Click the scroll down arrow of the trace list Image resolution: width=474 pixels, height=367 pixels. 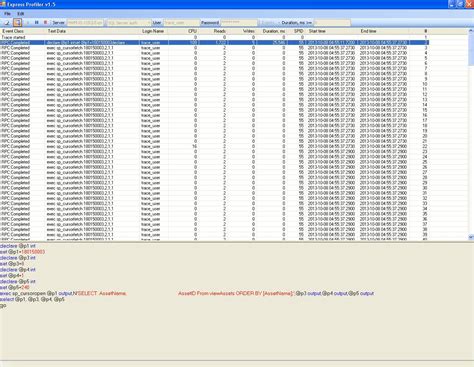click(x=471, y=237)
